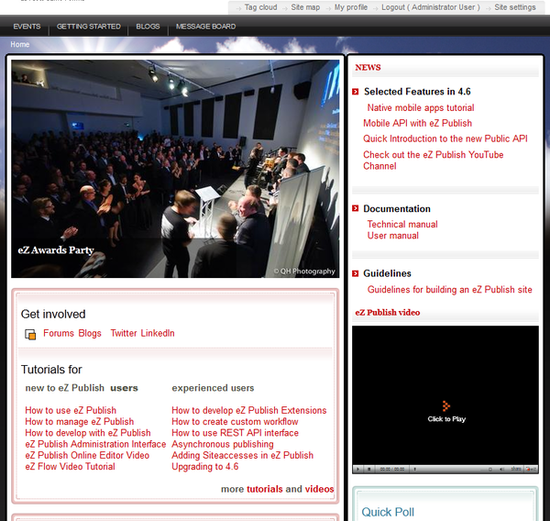The width and height of the screenshot is (550, 521).
Task: Open Site settings link
Action: click(x=515, y=7)
